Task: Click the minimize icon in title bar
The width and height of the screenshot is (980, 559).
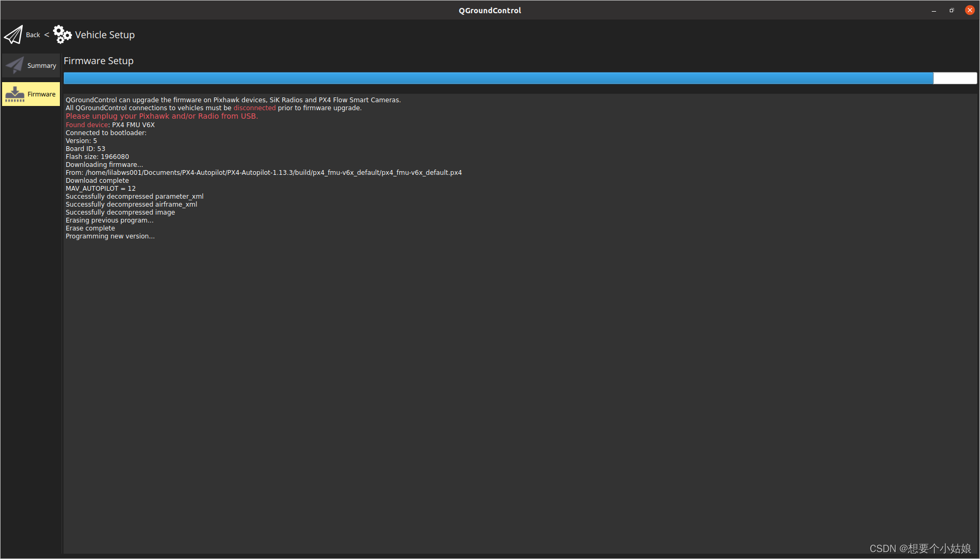Action: [933, 10]
